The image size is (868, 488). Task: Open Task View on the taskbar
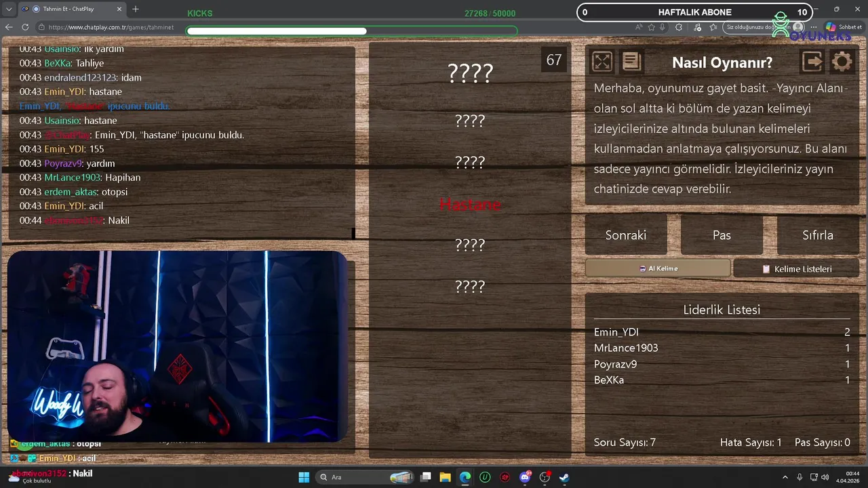click(x=426, y=477)
